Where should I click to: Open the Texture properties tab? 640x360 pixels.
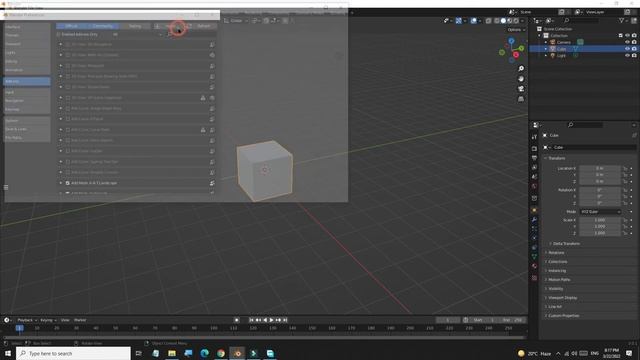534,278
